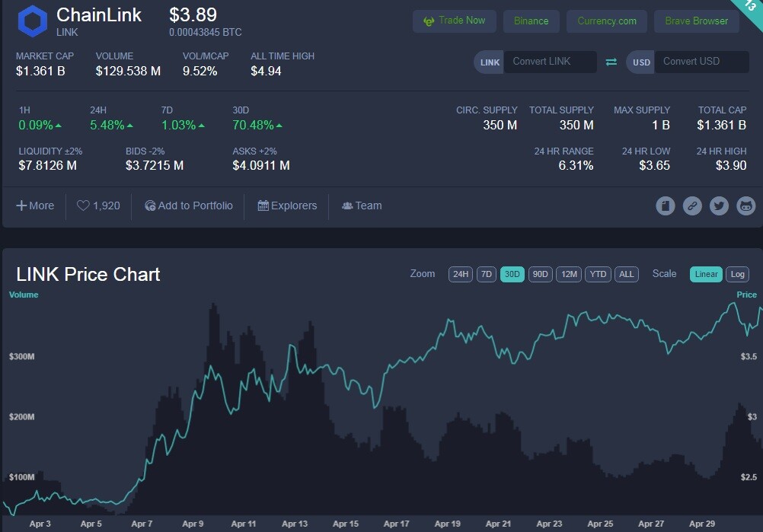763x532 pixels.
Task: Click the 30D change 70.48%
Action: point(257,125)
